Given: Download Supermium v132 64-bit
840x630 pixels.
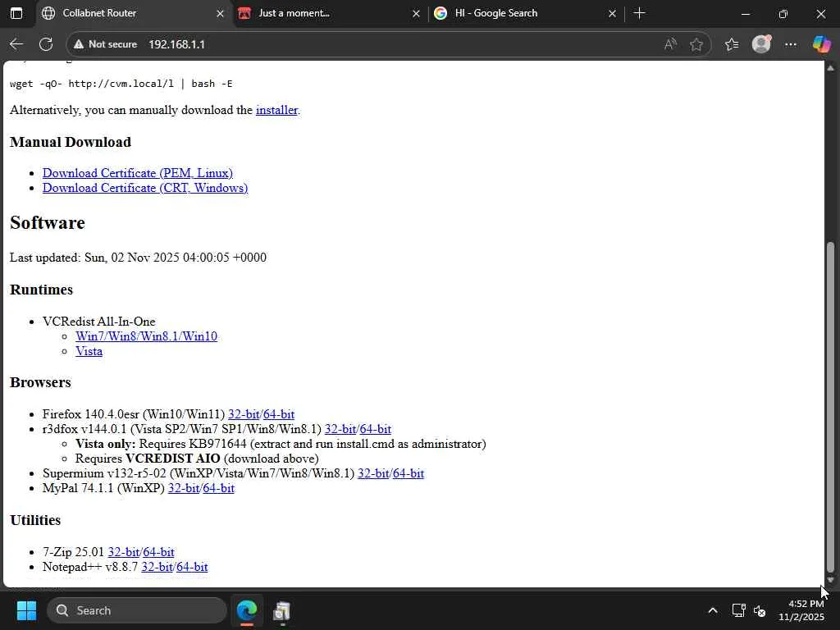Looking at the screenshot, I should (x=409, y=473).
